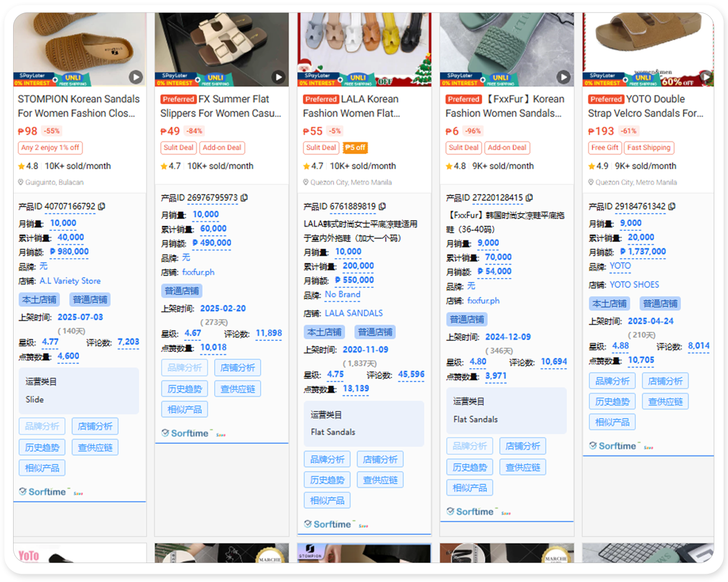Copy LALA product ID 6761889819

(383, 206)
